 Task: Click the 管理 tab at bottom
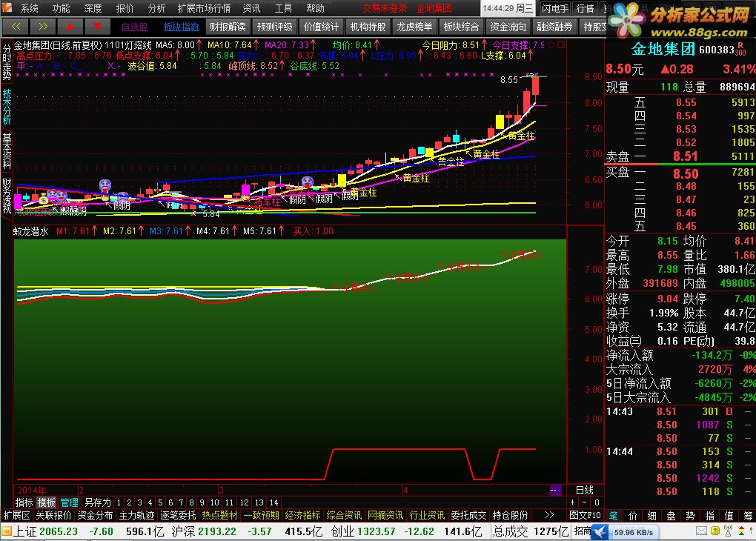pyautogui.click(x=69, y=502)
